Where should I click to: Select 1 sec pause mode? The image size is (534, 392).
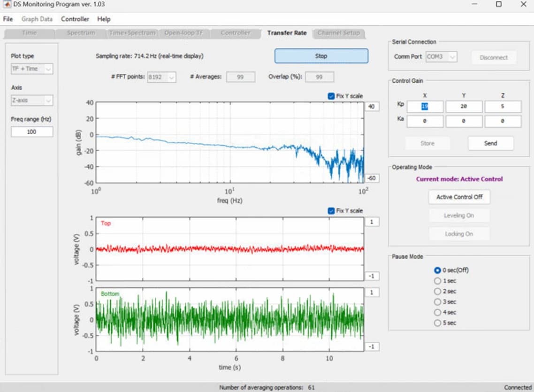[x=445, y=281]
